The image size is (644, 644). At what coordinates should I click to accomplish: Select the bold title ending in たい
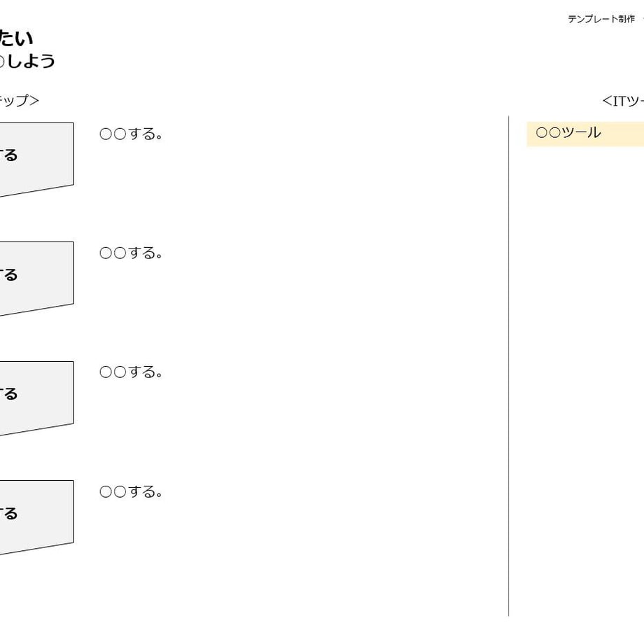(16, 38)
